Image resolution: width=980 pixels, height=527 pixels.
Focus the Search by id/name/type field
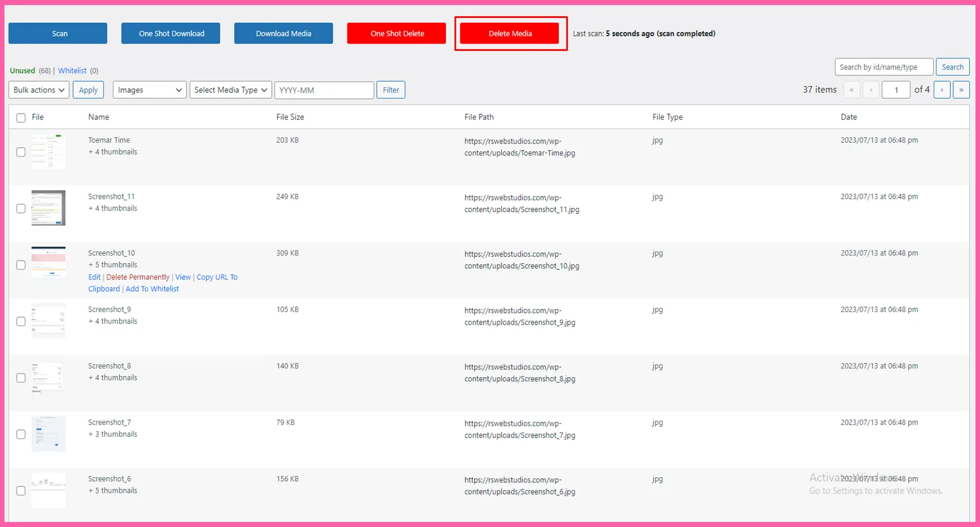883,67
